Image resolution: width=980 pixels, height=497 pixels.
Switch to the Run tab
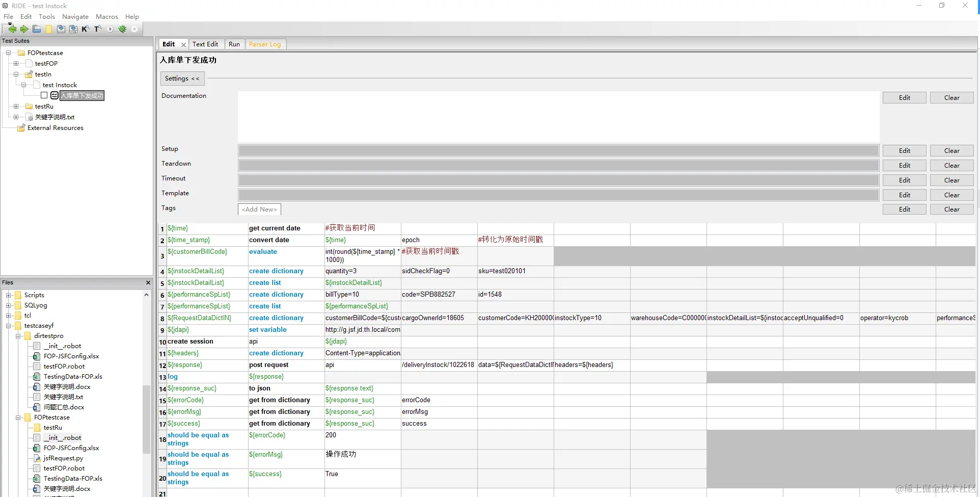click(x=234, y=44)
